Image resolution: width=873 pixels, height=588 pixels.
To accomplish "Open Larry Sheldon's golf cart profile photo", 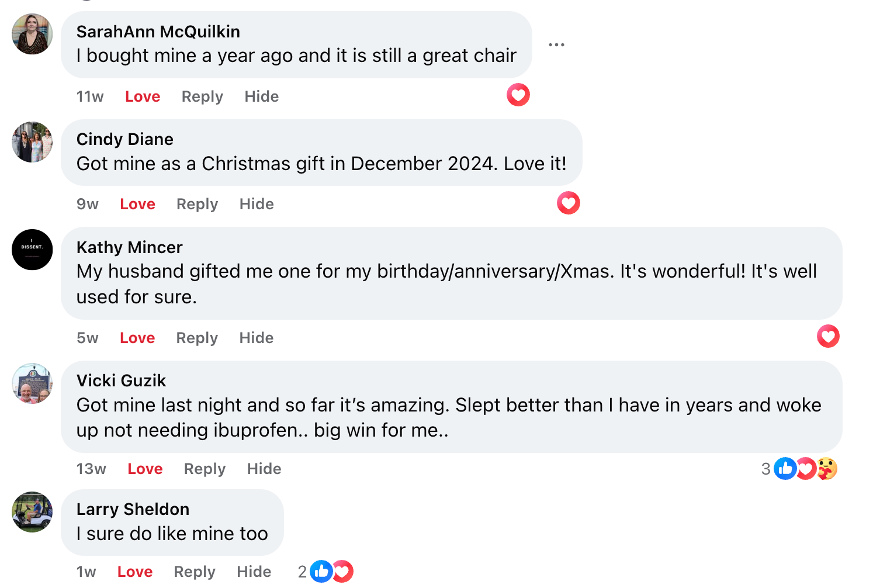I will [x=32, y=512].
